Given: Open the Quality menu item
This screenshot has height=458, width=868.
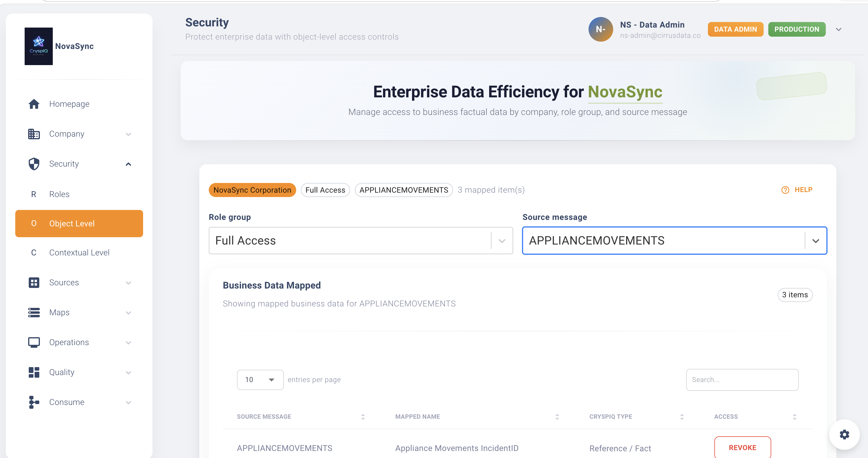Looking at the screenshot, I should [79, 372].
